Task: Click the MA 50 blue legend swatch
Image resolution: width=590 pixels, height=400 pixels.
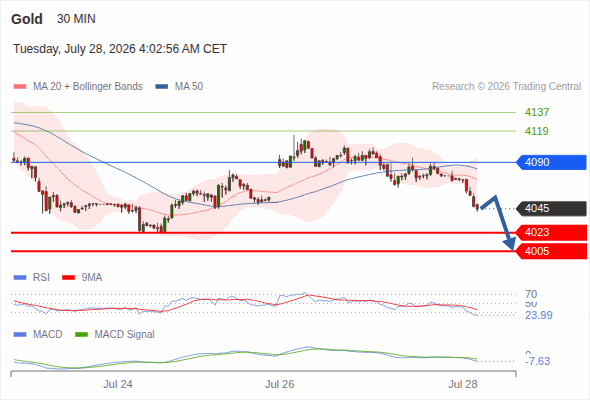Action: (x=162, y=87)
